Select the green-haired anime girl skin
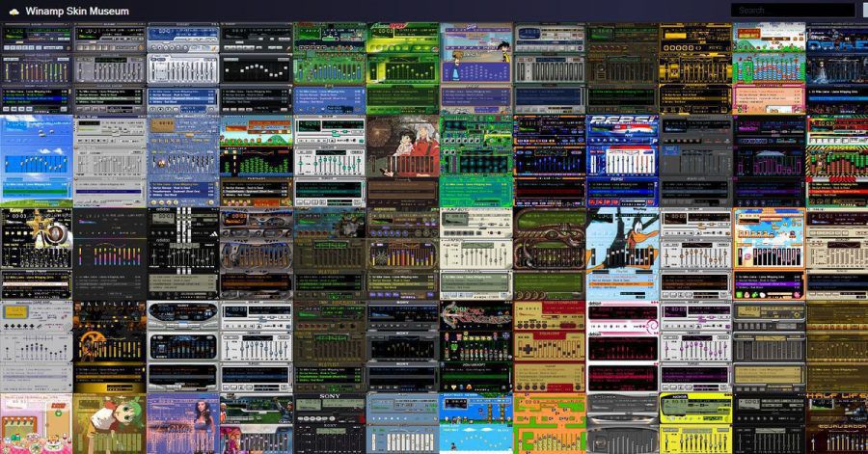 [110, 423]
